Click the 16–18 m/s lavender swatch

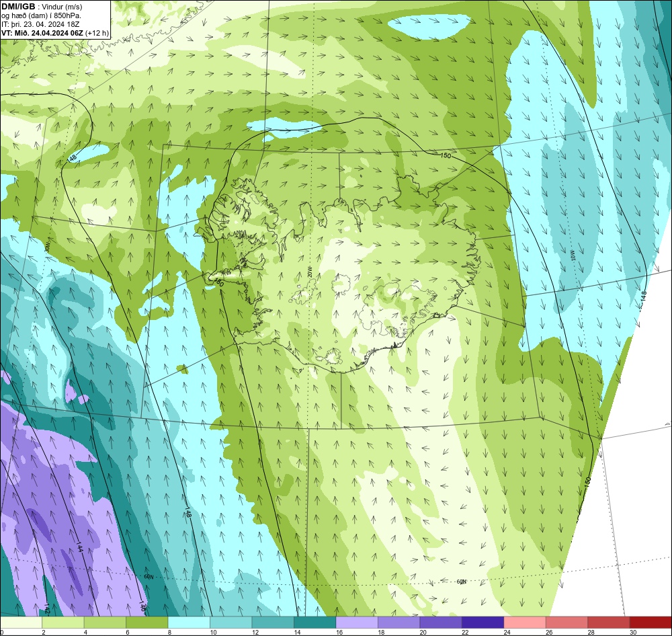(x=357, y=623)
